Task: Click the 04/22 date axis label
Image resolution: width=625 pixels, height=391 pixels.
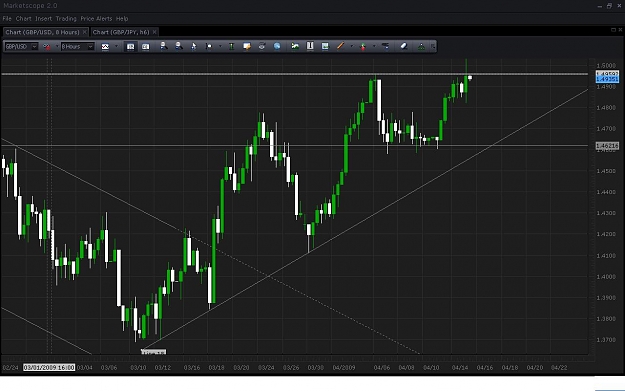Action: click(x=559, y=367)
